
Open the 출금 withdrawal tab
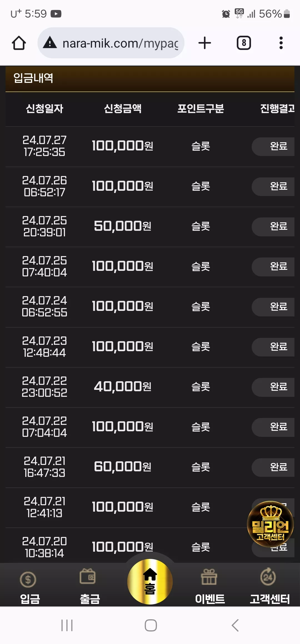90,585
